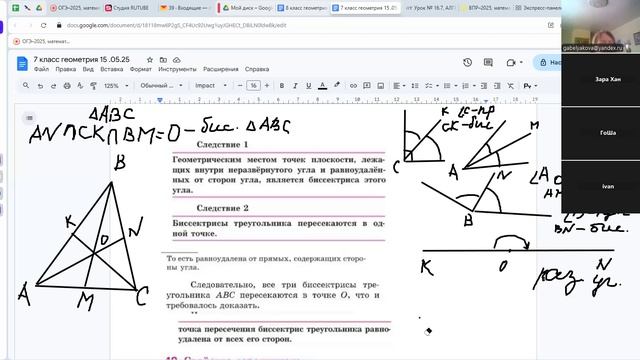Switch to the Входящие mail tab
640x360 pixels.
(184, 8)
